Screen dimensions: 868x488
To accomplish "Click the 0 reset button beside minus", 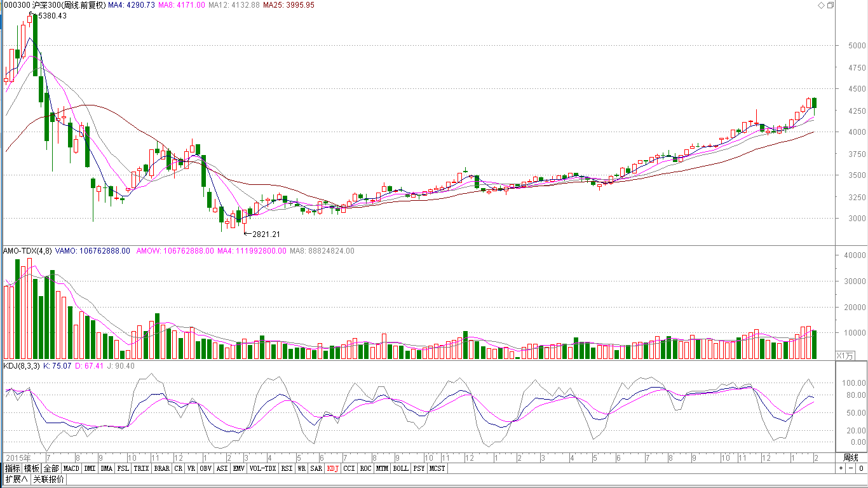I will (861, 468).
